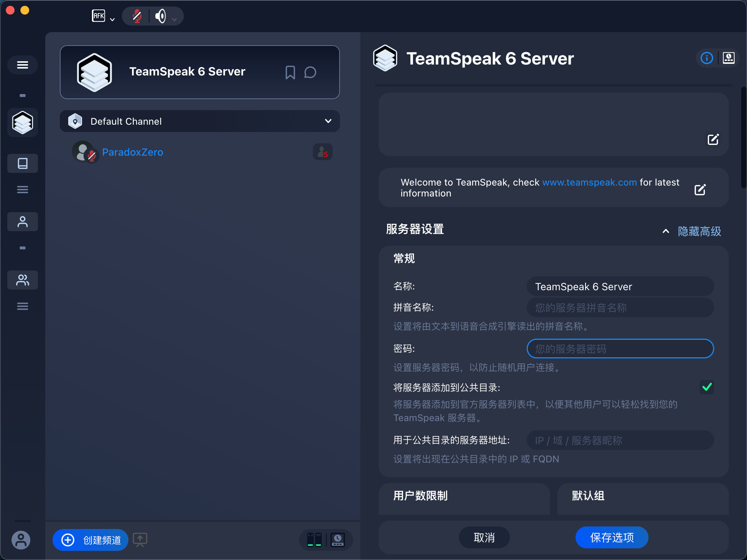
Task: Edit the server banner with pencil icon
Action: pos(713,139)
